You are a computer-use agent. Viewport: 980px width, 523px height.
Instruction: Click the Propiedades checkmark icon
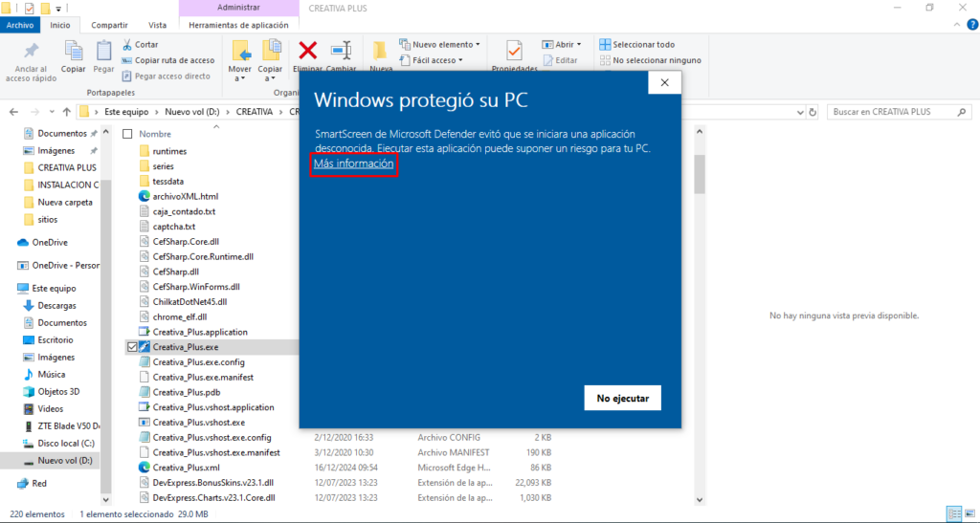tap(514, 50)
